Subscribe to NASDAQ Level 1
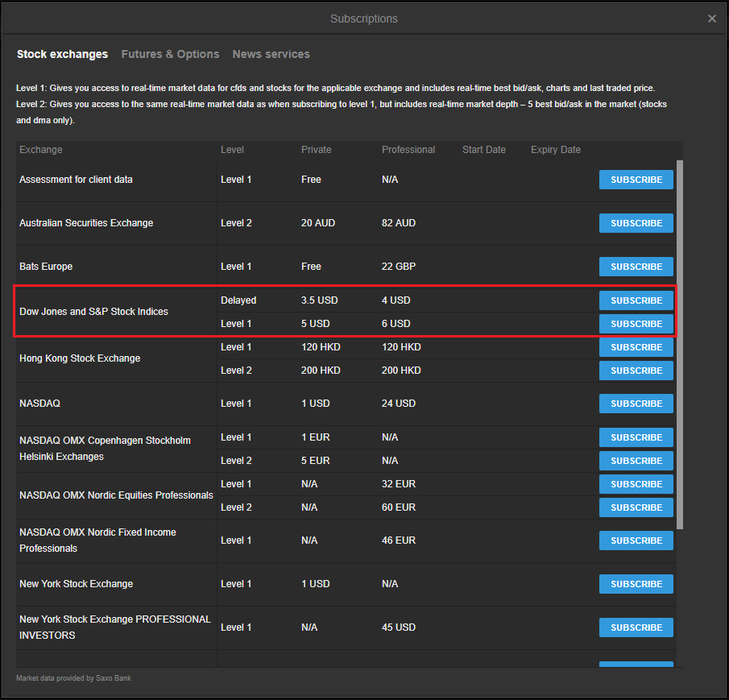 [636, 404]
